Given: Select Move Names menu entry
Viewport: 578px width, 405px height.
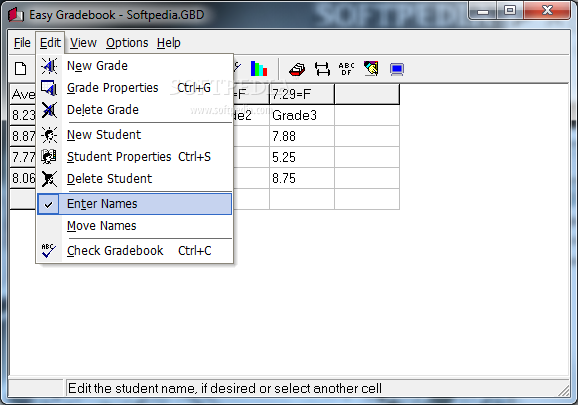Looking at the screenshot, I should (x=135, y=226).
